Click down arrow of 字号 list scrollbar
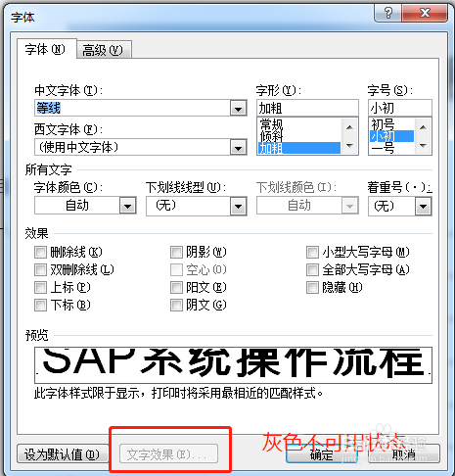The width and height of the screenshot is (455, 476). (x=423, y=146)
